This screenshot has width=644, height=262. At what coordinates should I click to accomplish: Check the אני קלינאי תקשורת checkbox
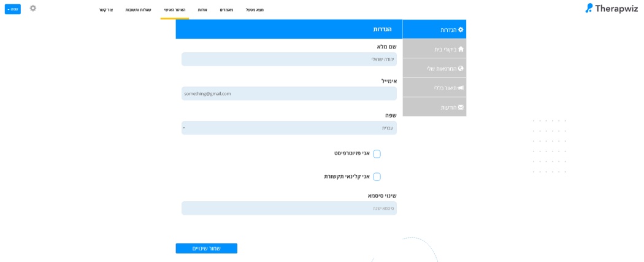(x=377, y=177)
